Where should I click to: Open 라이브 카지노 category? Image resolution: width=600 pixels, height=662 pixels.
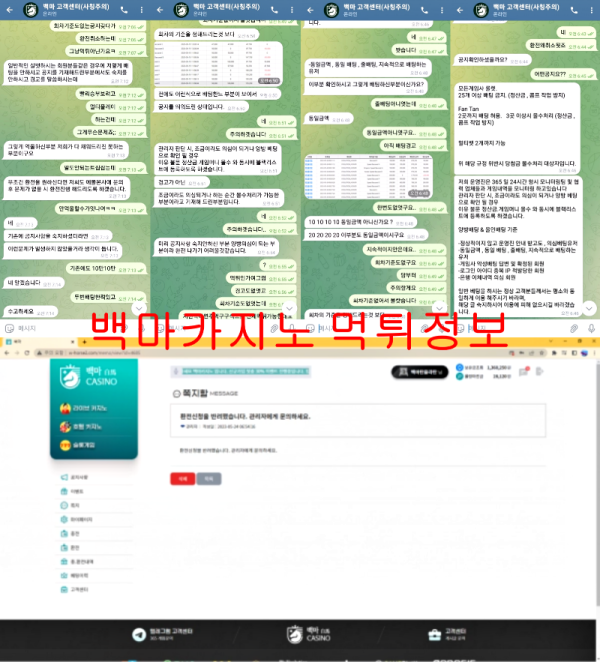[x=84, y=408]
